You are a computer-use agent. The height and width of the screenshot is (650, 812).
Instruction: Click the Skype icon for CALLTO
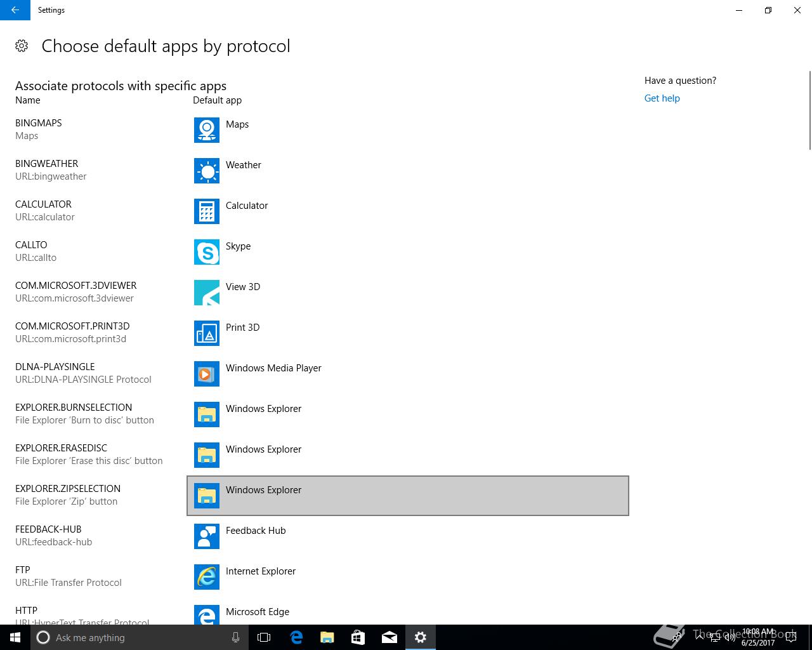point(207,252)
